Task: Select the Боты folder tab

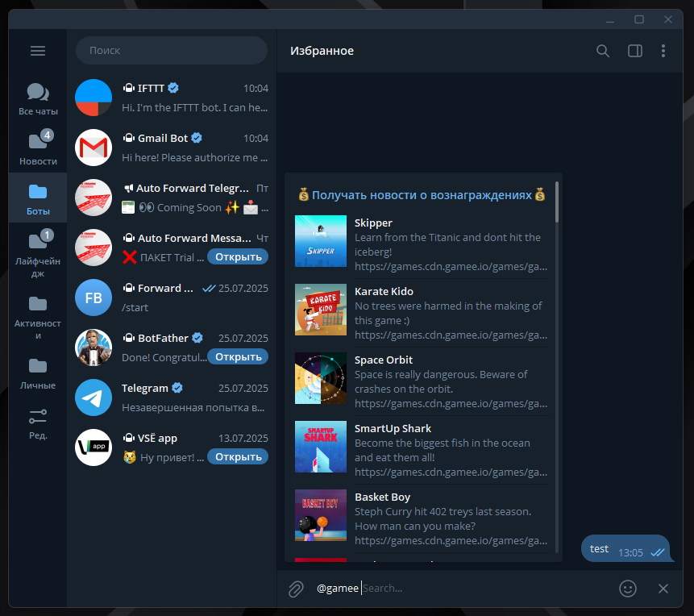Action: click(x=38, y=198)
